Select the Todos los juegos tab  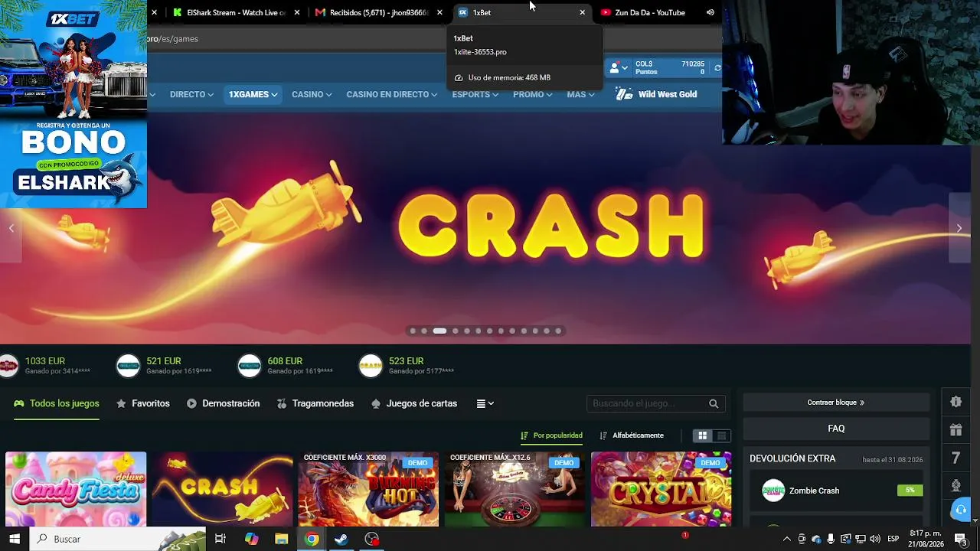(57, 403)
